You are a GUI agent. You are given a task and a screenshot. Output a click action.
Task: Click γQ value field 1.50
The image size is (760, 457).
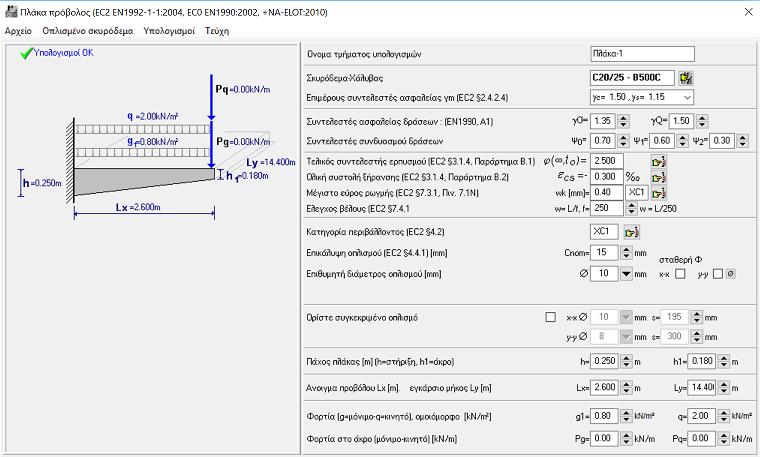click(681, 121)
